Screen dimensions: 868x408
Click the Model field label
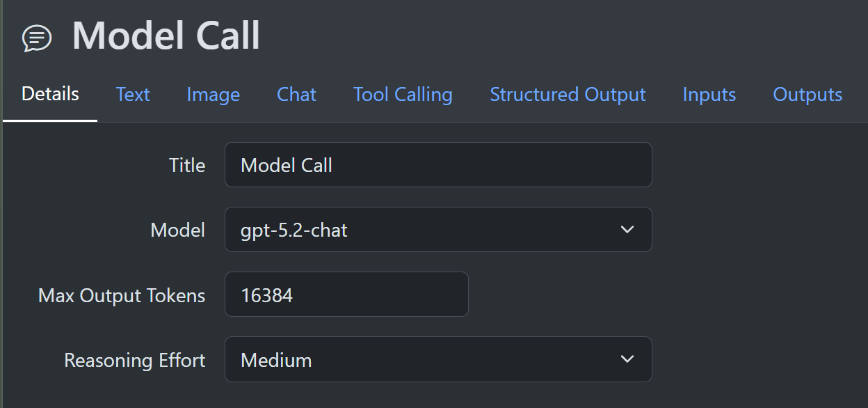click(x=178, y=230)
